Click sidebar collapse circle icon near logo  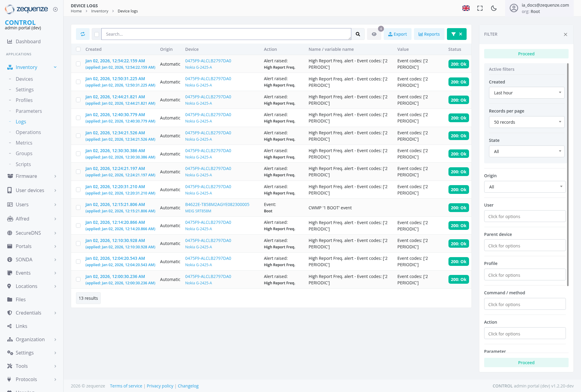(x=55, y=9)
